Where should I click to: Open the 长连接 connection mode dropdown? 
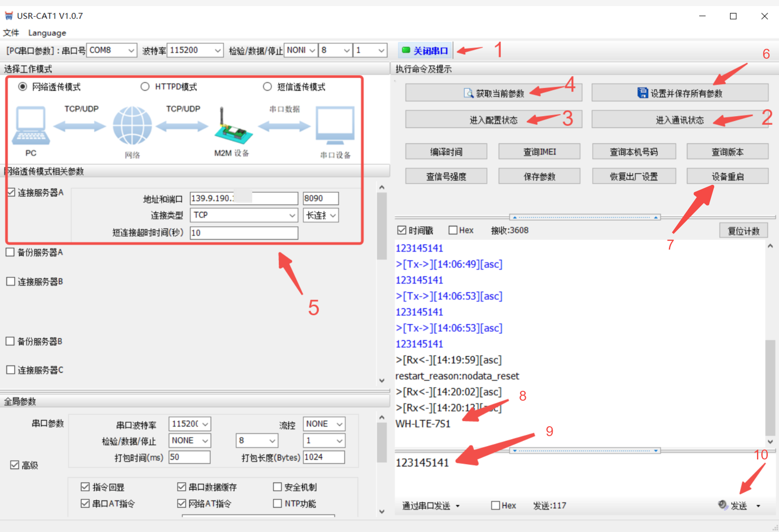[321, 215]
